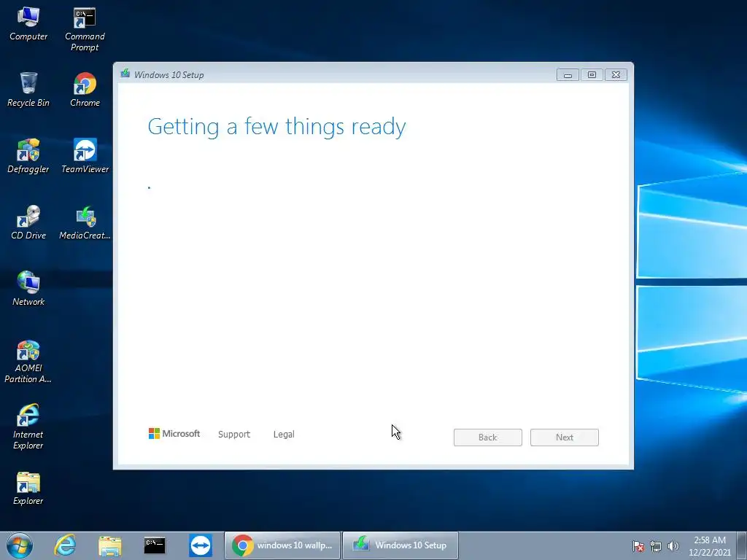The height and width of the screenshot is (560, 747).
Task: Minimize the Windows 10 Setup window
Action: point(568,75)
